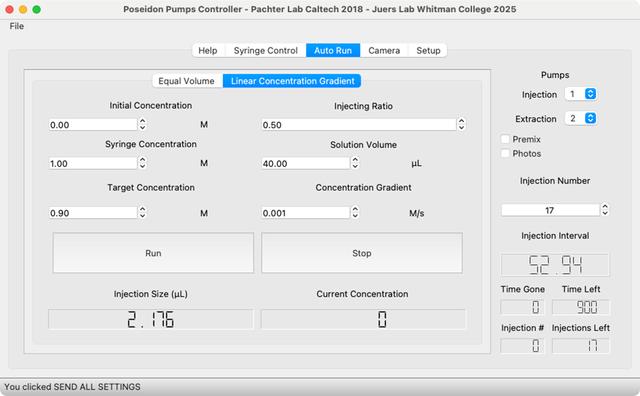Viewport: 640px width, 396px height.
Task: Click the Injecting Ratio input field
Action: [x=359, y=125]
